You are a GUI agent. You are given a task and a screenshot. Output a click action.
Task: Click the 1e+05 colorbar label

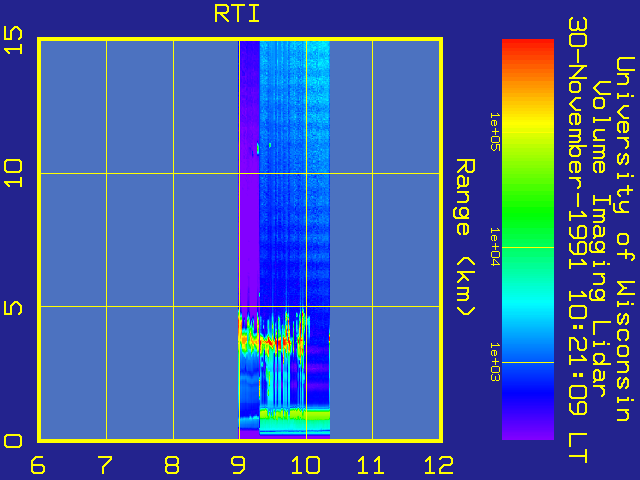(x=494, y=132)
